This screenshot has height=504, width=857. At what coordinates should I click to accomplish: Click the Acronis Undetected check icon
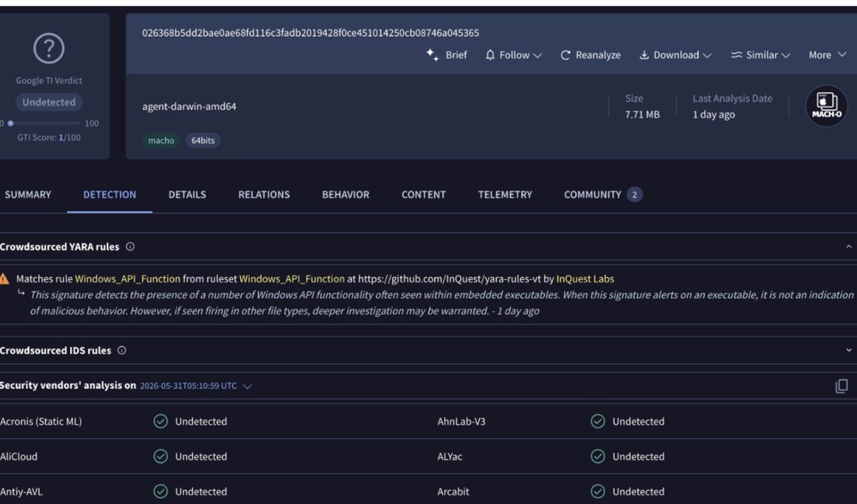pos(161,421)
